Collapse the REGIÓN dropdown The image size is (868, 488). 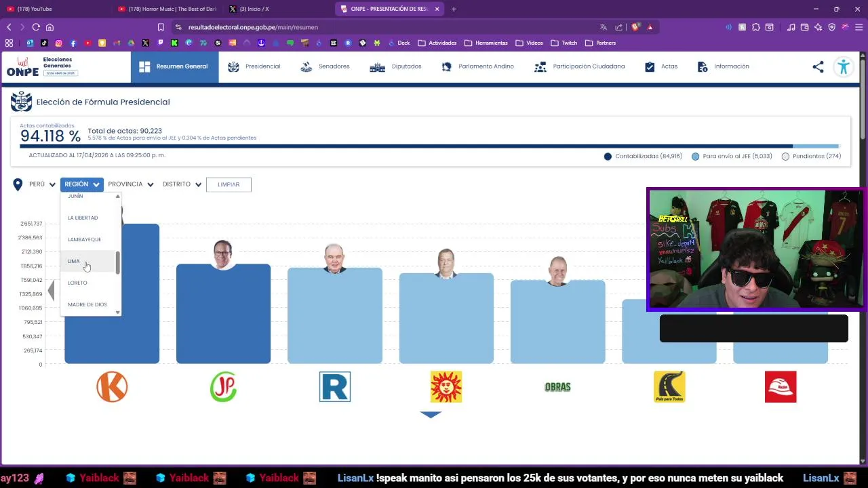coord(82,184)
